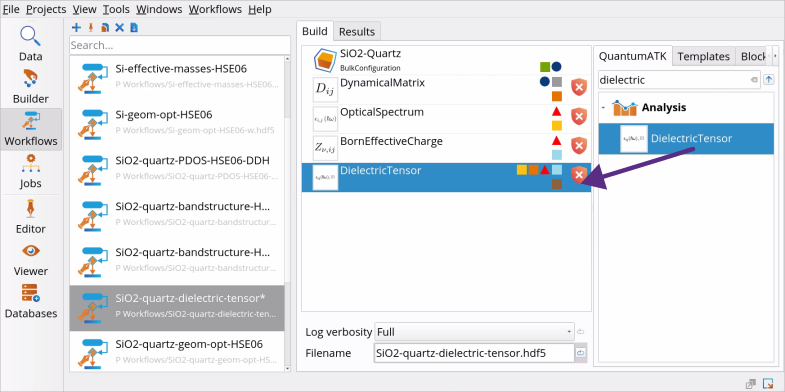Click the brown square on DielectricTensor row
Viewport: 785px width, 392px height.
tap(557, 184)
